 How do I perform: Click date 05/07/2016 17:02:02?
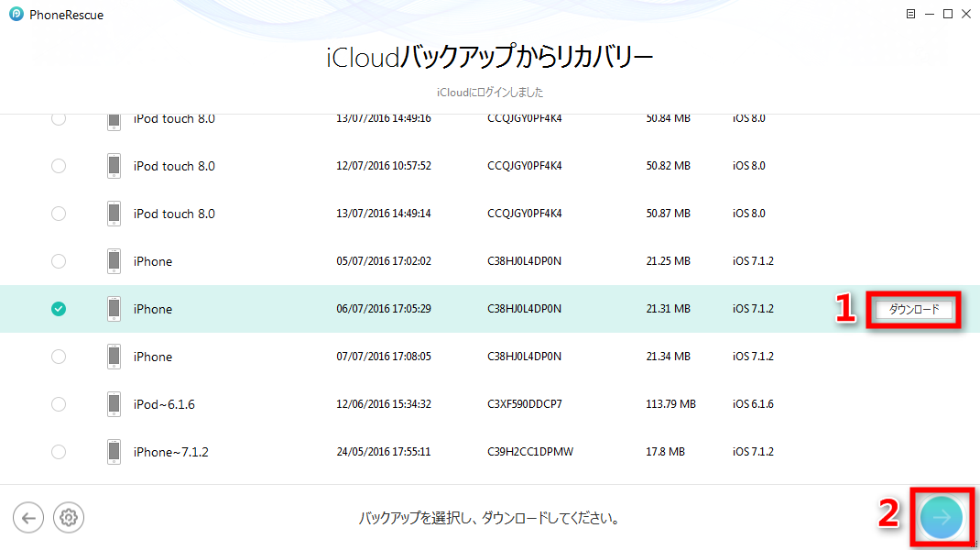click(x=383, y=261)
